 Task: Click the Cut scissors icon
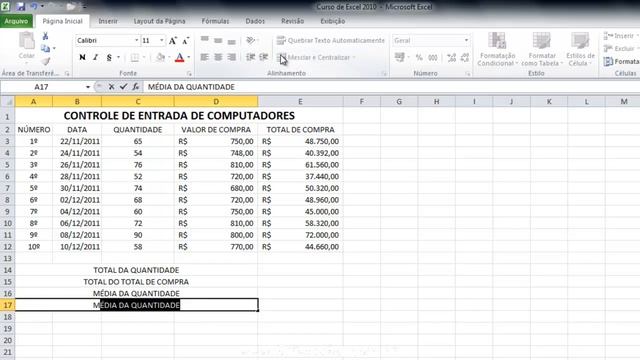coord(45,36)
